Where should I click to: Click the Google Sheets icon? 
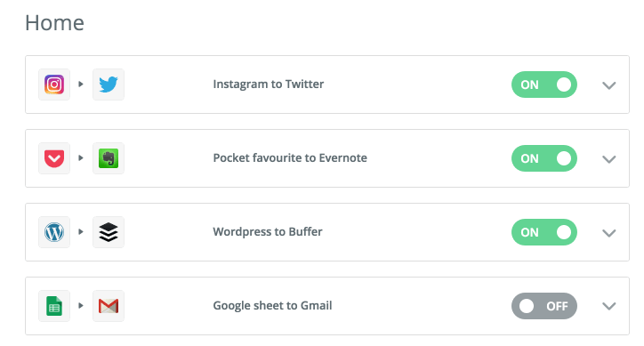54,306
